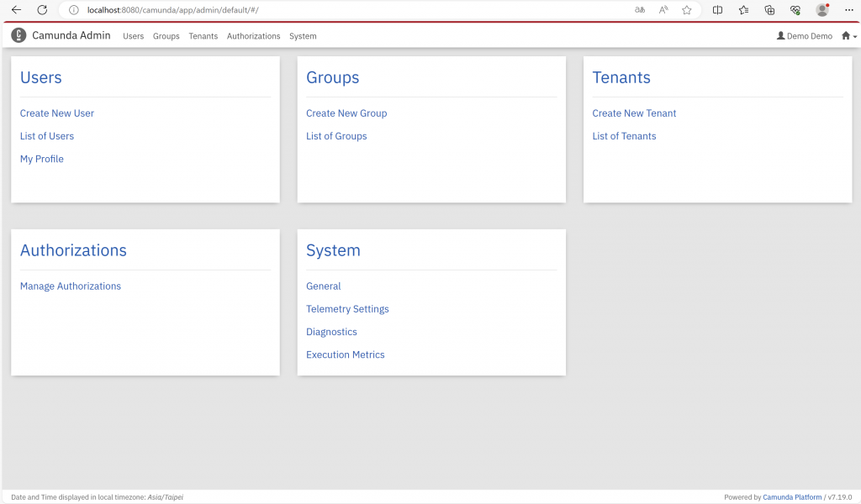Screen dimensions: 861x504
Task: Open browser profile avatar
Action: tap(822, 10)
